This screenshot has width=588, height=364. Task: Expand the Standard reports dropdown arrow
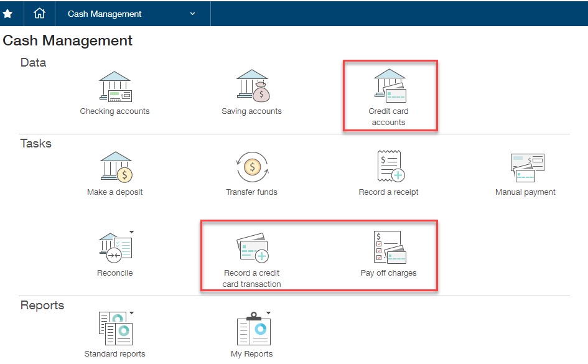point(131,313)
